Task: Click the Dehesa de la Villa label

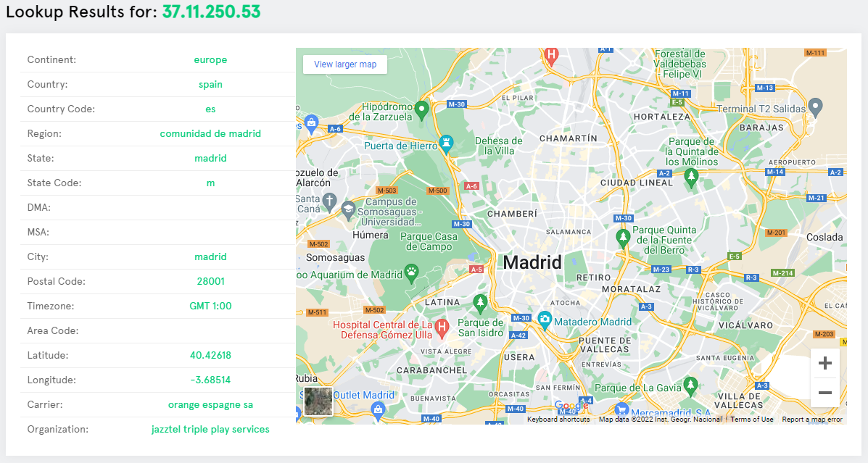Action: (x=499, y=146)
